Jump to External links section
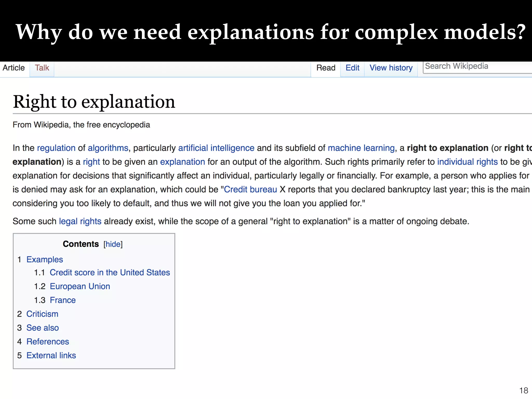 click(51, 355)
